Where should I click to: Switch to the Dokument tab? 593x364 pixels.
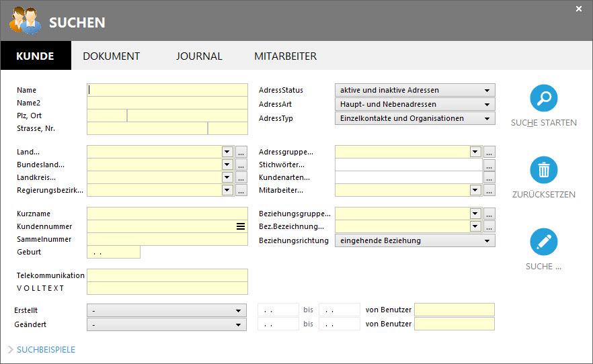tap(111, 56)
